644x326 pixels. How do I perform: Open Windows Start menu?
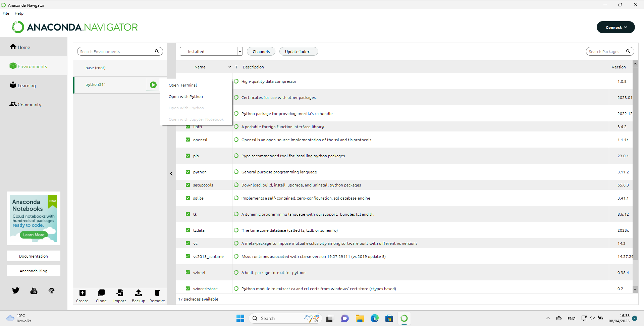point(240,318)
